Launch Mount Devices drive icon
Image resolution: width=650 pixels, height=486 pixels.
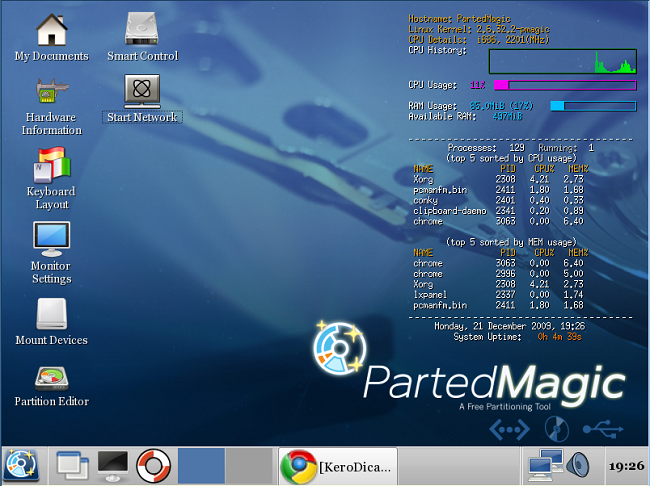coord(51,313)
